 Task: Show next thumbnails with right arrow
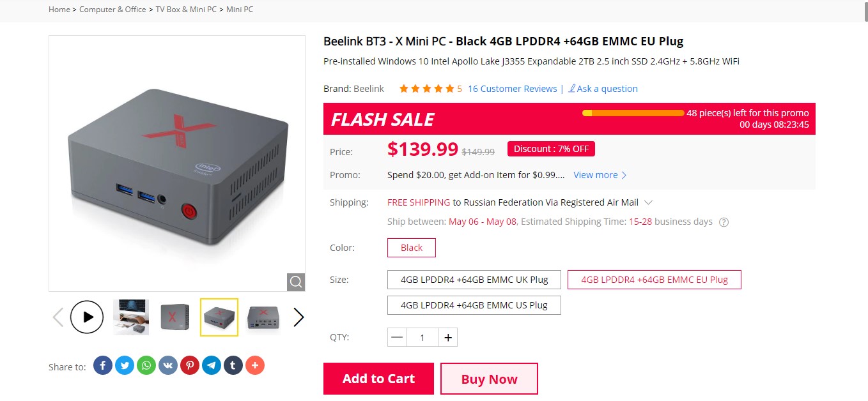point(298,317)
